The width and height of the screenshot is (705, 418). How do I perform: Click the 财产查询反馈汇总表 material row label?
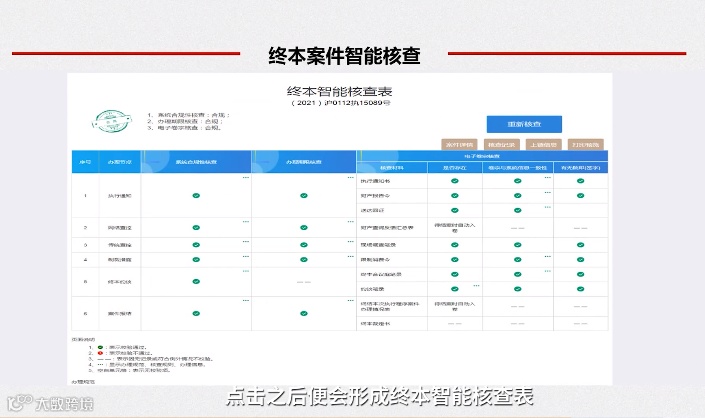[387, 228]
